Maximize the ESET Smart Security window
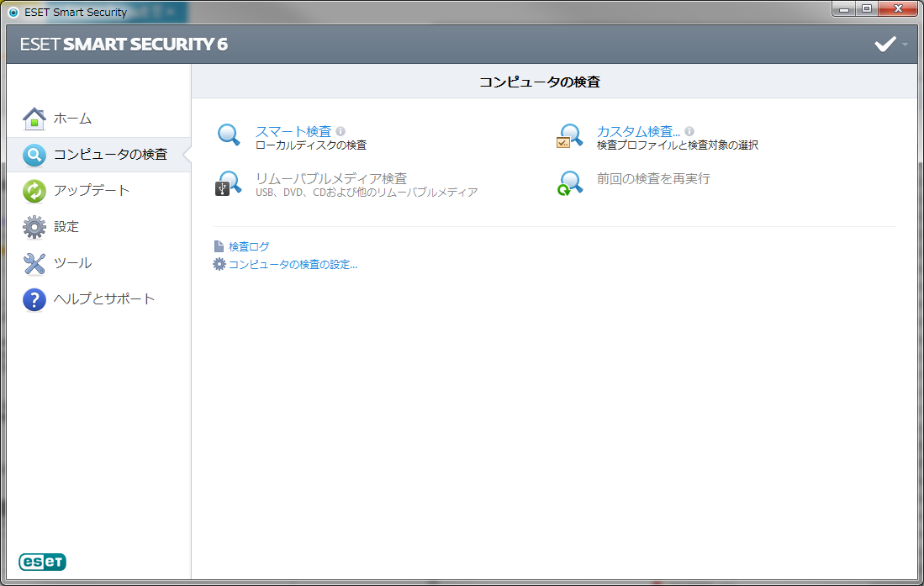 tap(867, 9)
